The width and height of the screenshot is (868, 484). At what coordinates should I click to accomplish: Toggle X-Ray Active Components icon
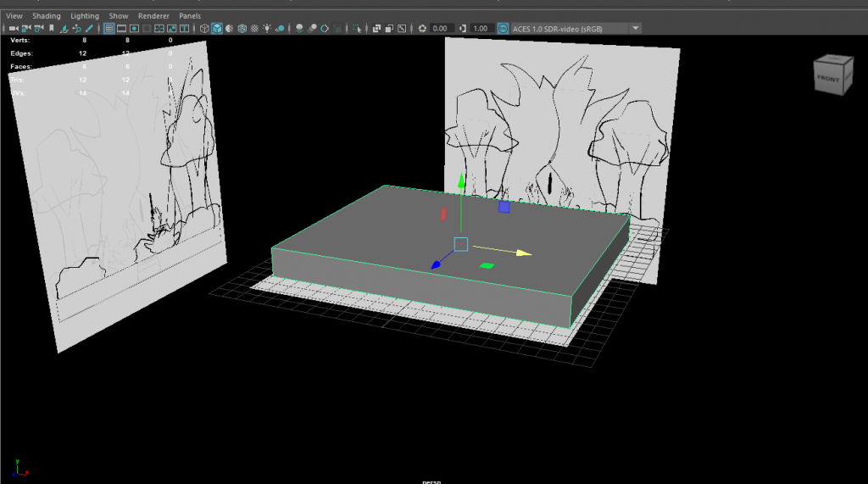click(x=390, y=28)
